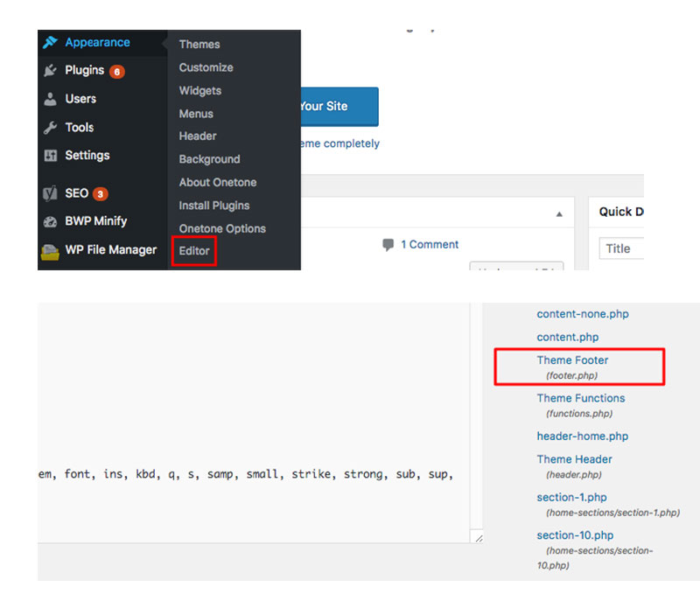700x615 pixels.
Task: Select Install Plugins in the submenu
Action: [214, 206]
